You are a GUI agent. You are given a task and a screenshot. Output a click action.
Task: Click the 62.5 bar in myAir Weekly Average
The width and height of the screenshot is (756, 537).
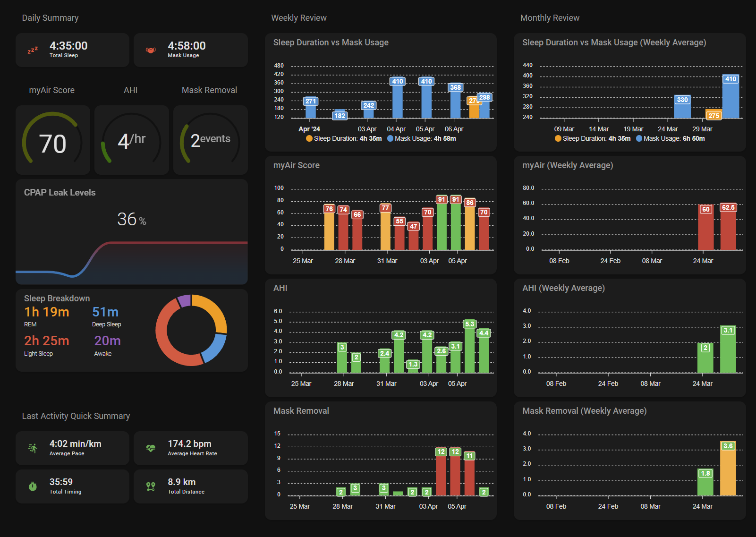[x=728, y=227]
